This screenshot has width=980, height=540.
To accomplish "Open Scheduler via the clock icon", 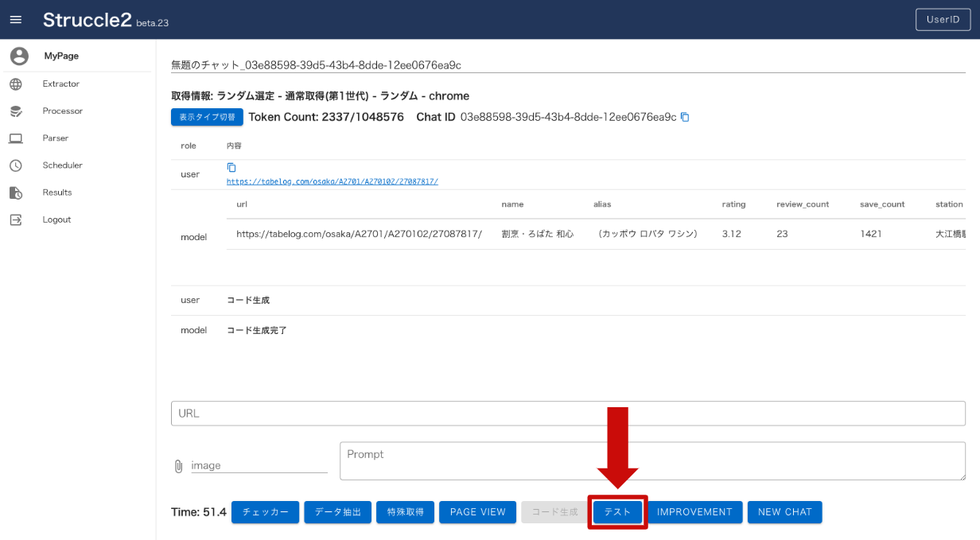I will 17,165.
